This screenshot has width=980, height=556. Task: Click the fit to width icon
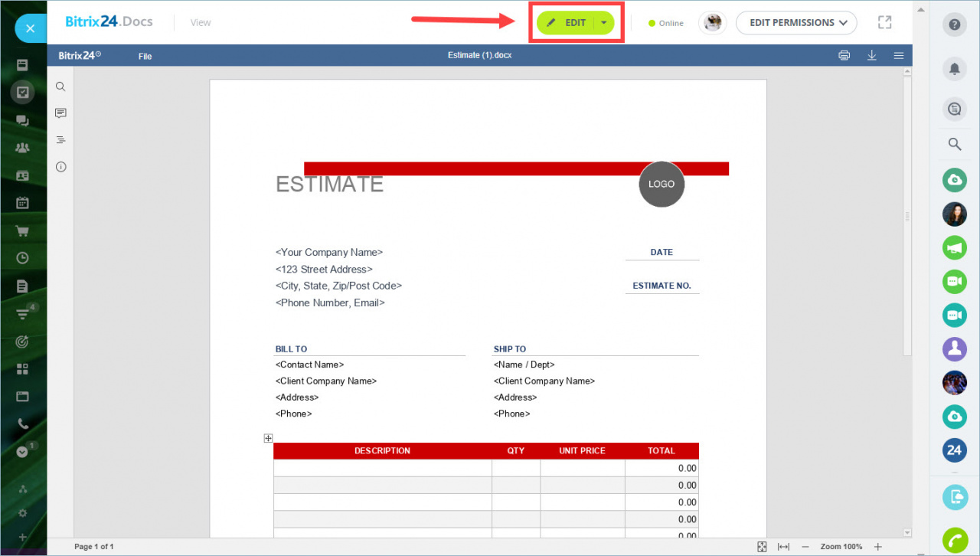coord(783,547)
